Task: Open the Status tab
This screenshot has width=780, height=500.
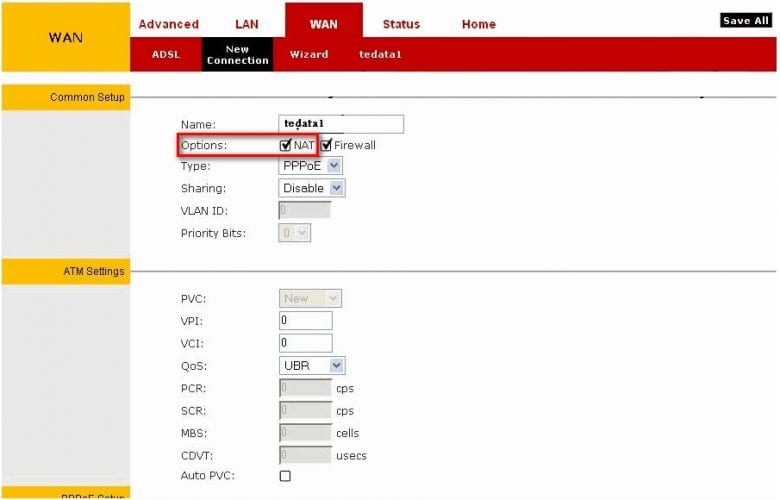Action: tap(401, 24)
